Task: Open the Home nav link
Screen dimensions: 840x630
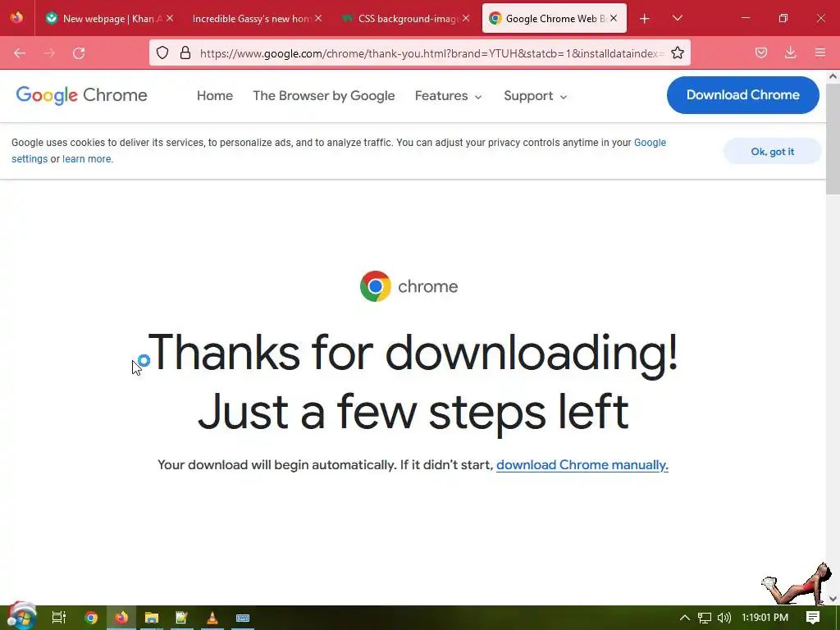Action: click(x=215, y=95)
